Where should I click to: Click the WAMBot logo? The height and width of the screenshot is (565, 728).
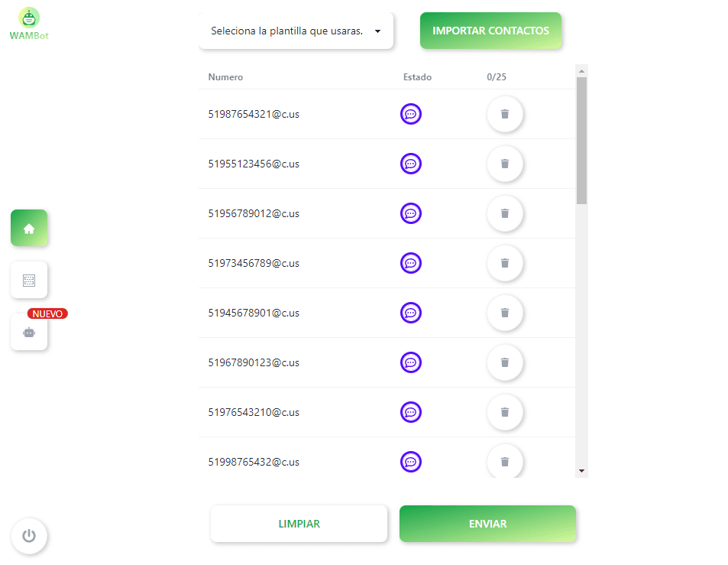[x=29, y=24]
